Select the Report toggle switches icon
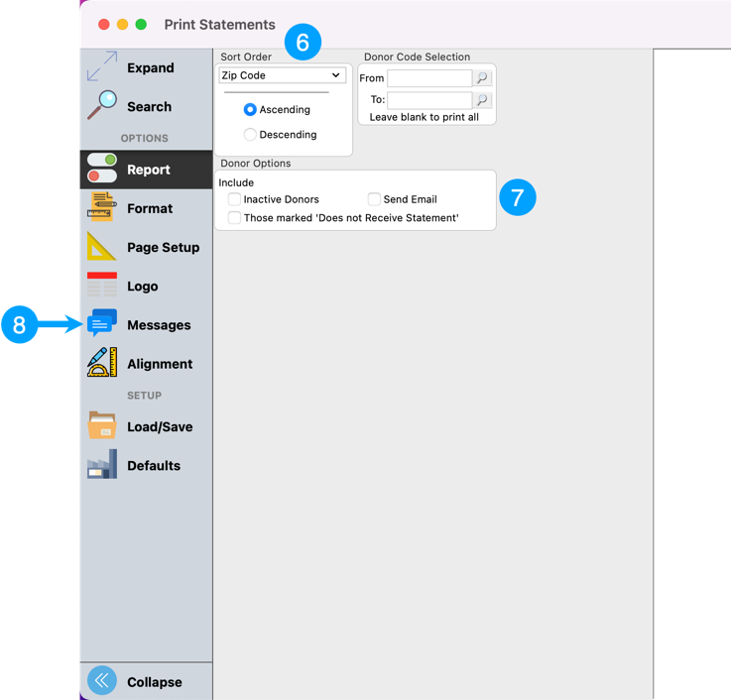 click(x=102, y=169)
